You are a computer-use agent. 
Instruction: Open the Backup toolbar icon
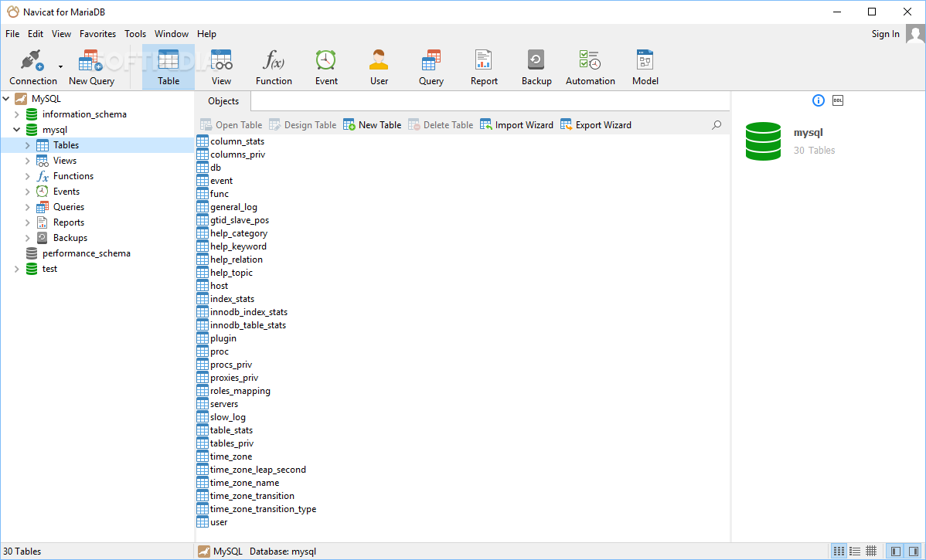click(x=536, y=67)
